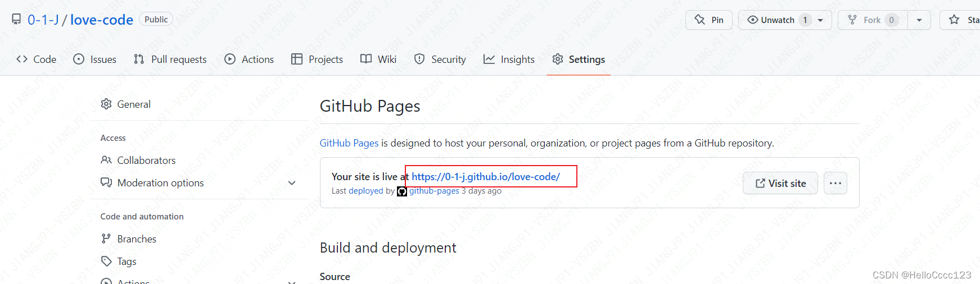Switch to the Projects tab
The image size is (980, 284).
(x=317, y=59)
